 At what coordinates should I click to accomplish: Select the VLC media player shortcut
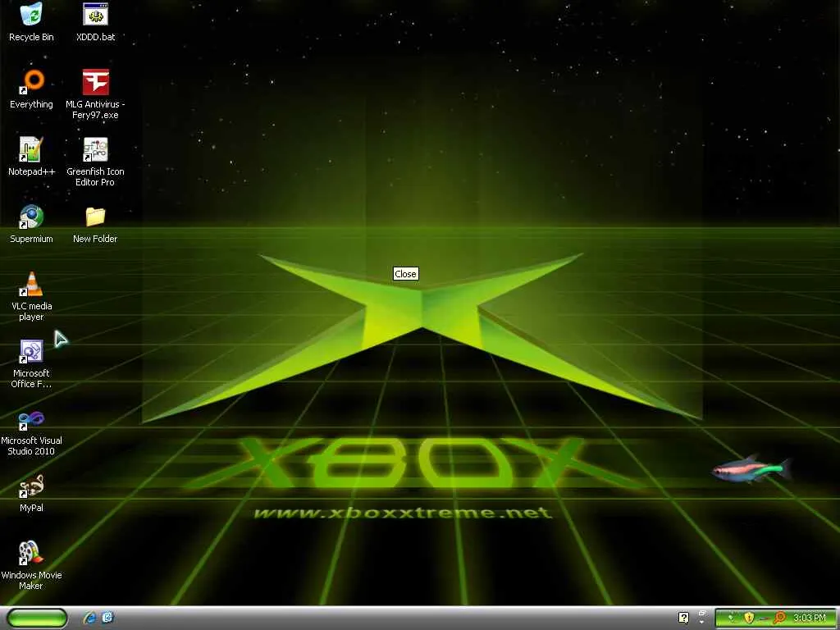pyautogui.click(x=31, y=284)
